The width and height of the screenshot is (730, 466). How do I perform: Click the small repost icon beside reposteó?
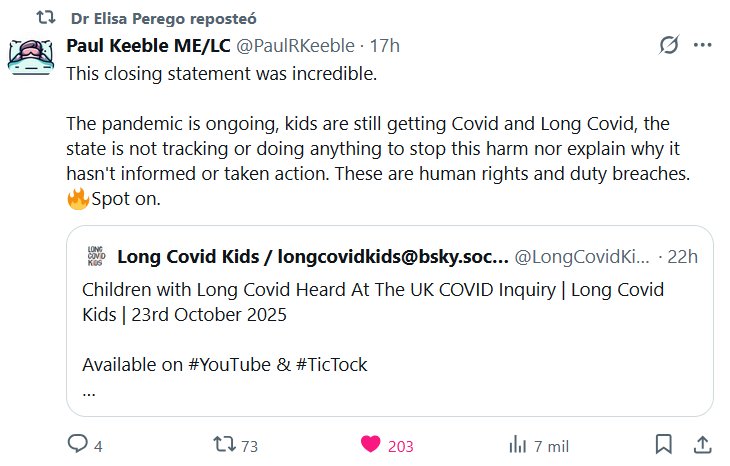coord(42,18)
